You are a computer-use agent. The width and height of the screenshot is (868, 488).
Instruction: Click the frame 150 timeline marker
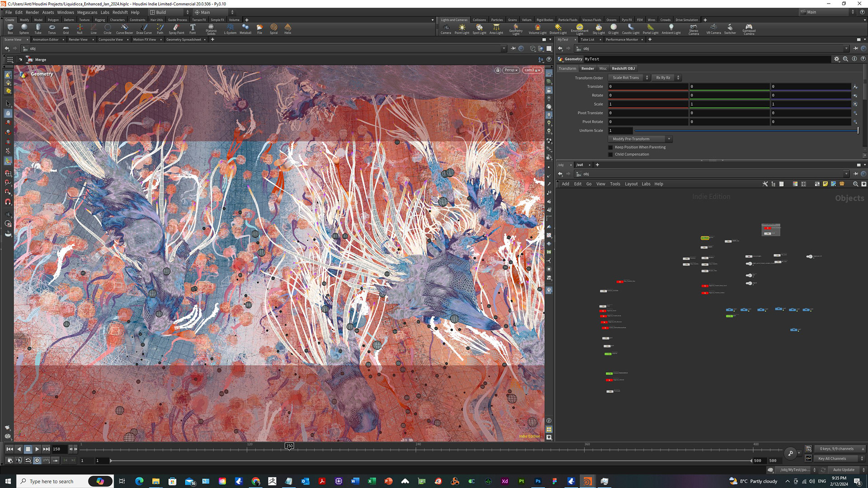[289, 446]
